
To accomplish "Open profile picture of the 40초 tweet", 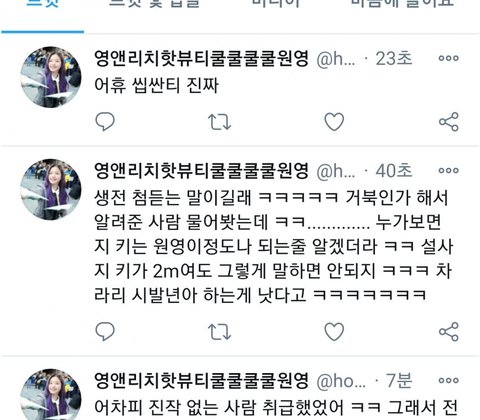I will click(x=51, y=189).
